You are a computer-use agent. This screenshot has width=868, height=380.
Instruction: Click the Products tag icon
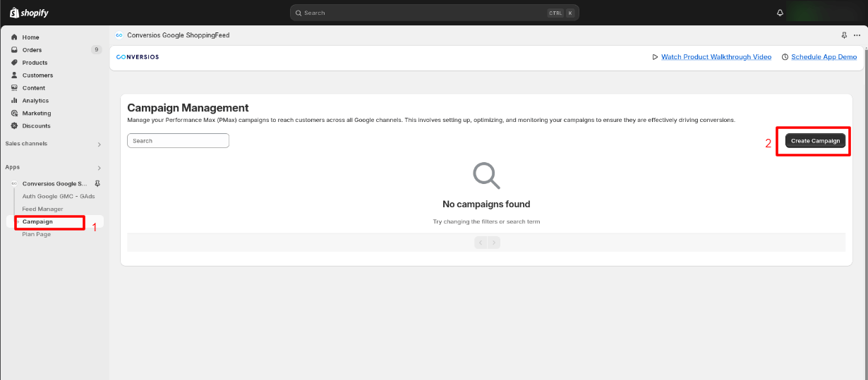pos(14,63)
